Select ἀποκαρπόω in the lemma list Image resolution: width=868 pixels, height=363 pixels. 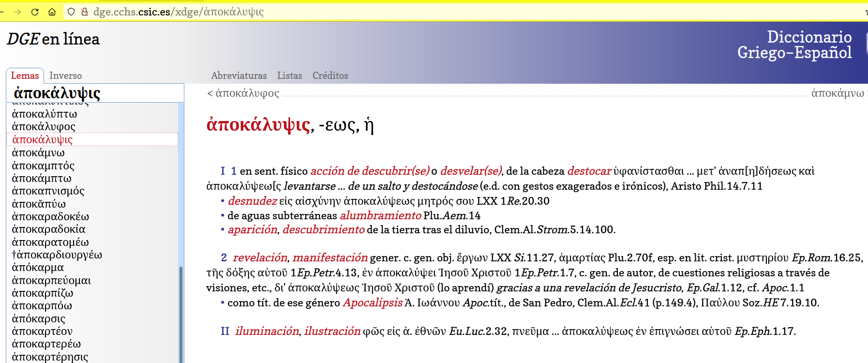click(42, 305)
